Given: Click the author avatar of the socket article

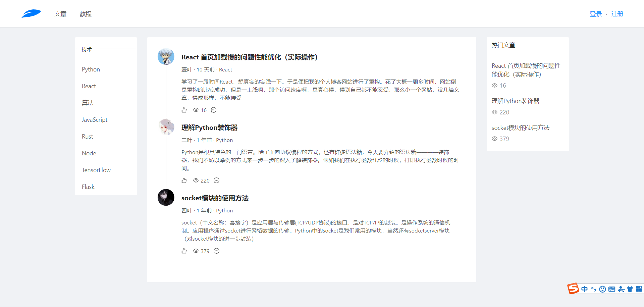Looking at the screenshot, I should [x=166, y=197].
